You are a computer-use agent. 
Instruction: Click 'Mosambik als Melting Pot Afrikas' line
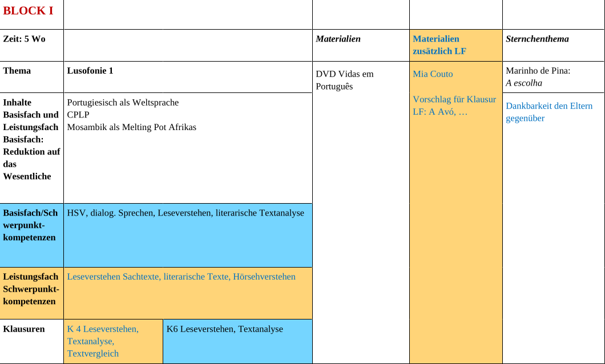(x=131, y=127)
